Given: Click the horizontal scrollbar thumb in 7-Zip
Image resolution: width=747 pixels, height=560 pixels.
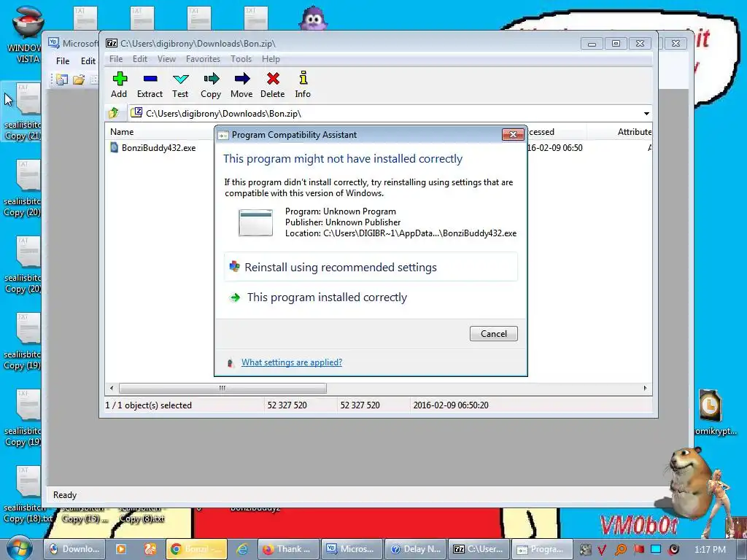Looking at the screenshot, I should [222, 388].
